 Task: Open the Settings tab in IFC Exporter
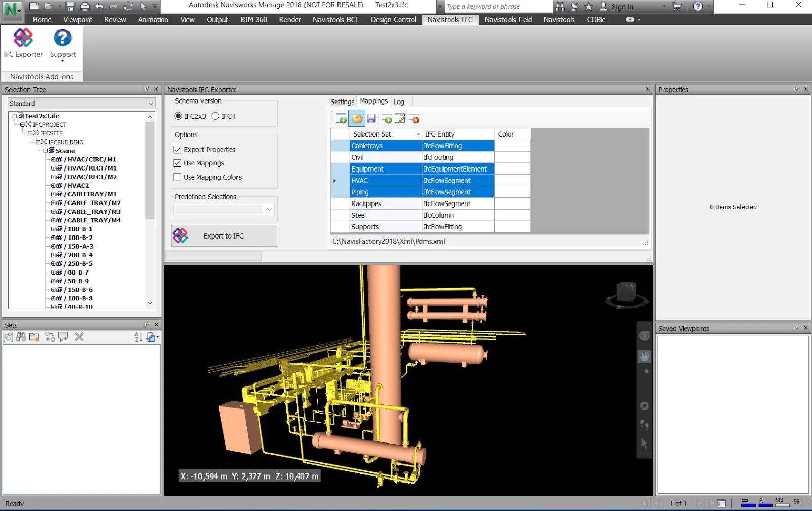343,102
